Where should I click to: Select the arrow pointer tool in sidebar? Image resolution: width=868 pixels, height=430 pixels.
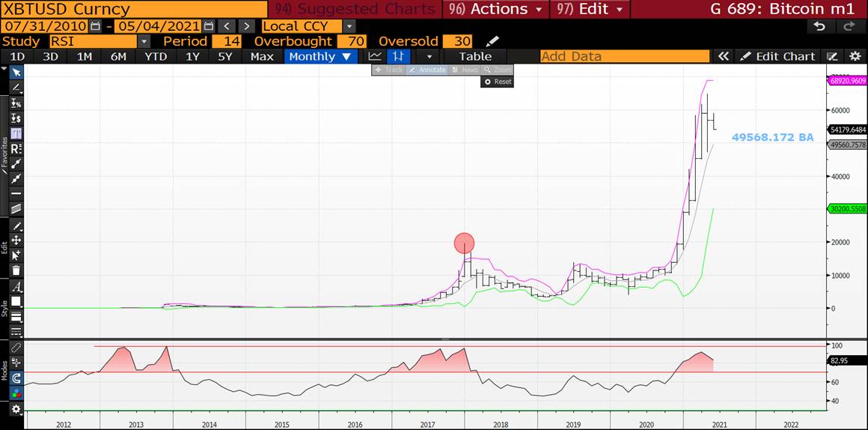pyautogui.click(x=16, y=73)
